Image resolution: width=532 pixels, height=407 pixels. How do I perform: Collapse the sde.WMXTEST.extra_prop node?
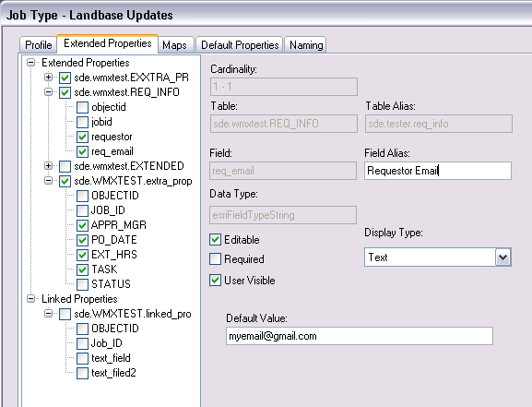49,180
